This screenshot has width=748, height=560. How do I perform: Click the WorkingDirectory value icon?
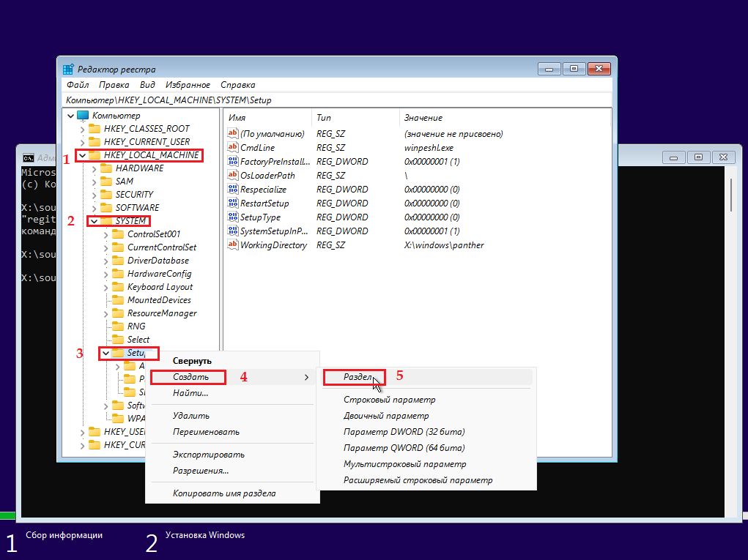tap(234, 245)
